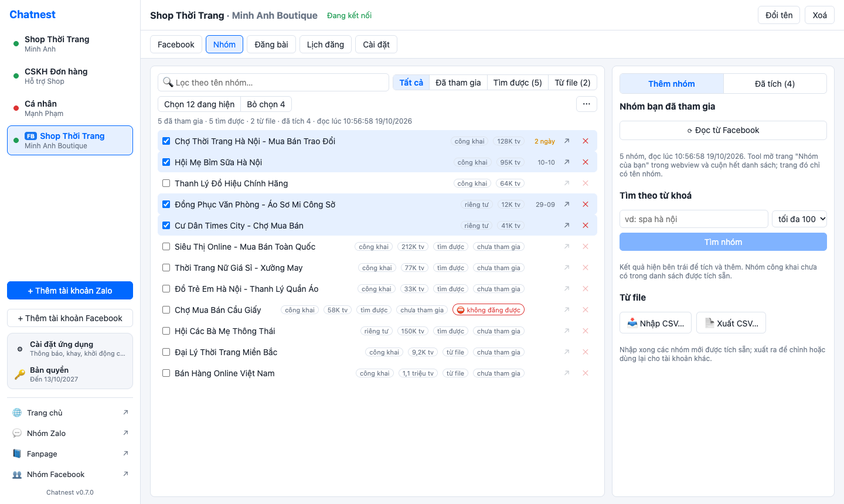Open Cư Dân Times City group link

pos(567,226)
